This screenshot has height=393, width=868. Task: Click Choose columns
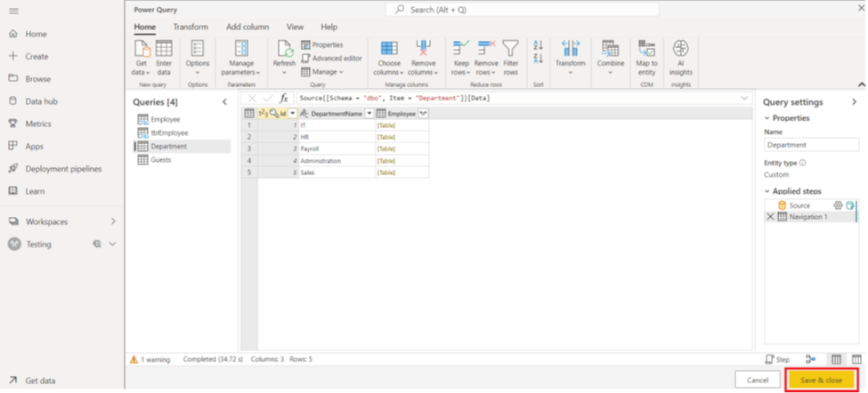389,58
